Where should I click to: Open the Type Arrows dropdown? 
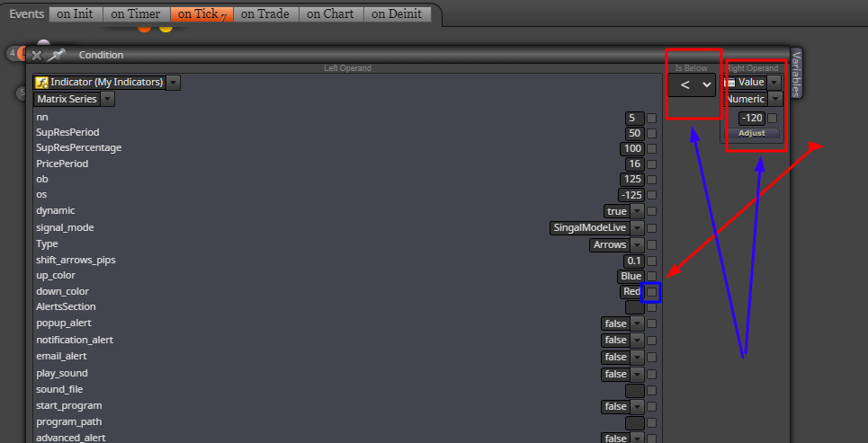tap(637, 245)
